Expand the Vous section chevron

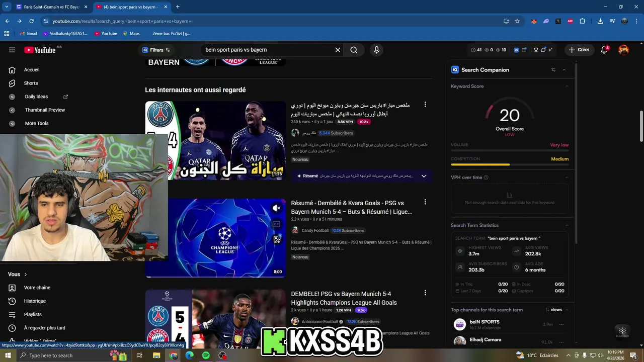[26, 275]
